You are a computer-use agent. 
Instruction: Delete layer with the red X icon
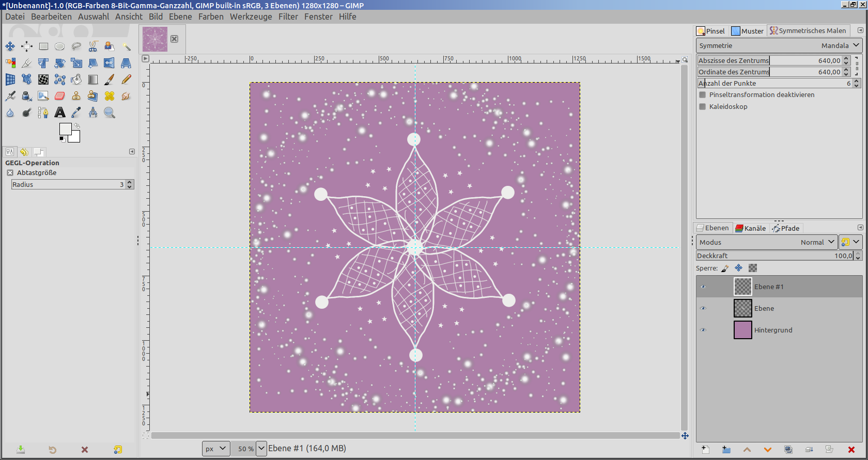pyautogui.click(x=851, y=450)
